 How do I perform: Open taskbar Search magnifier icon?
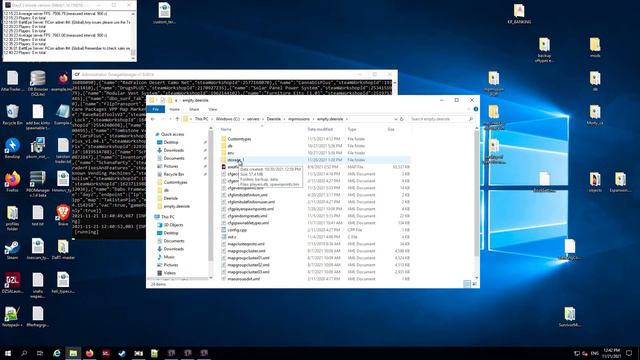click(x=24, y=353)
